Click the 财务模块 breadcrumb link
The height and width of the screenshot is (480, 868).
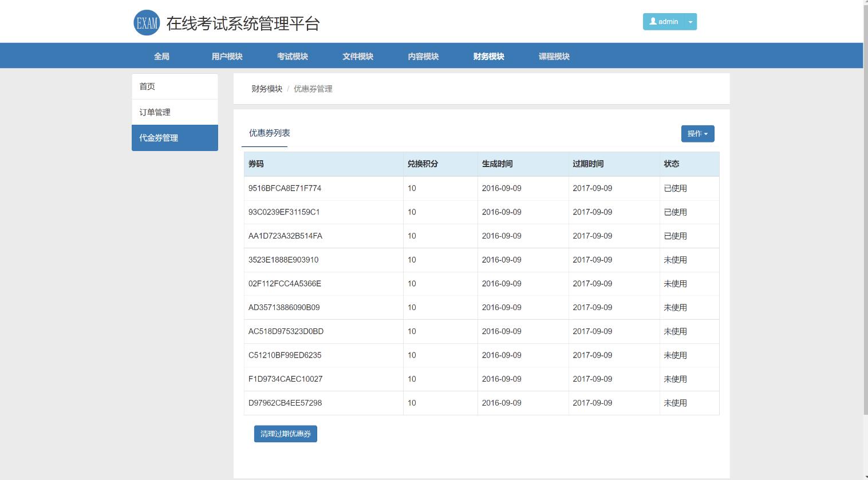click(x=267, y=89)
